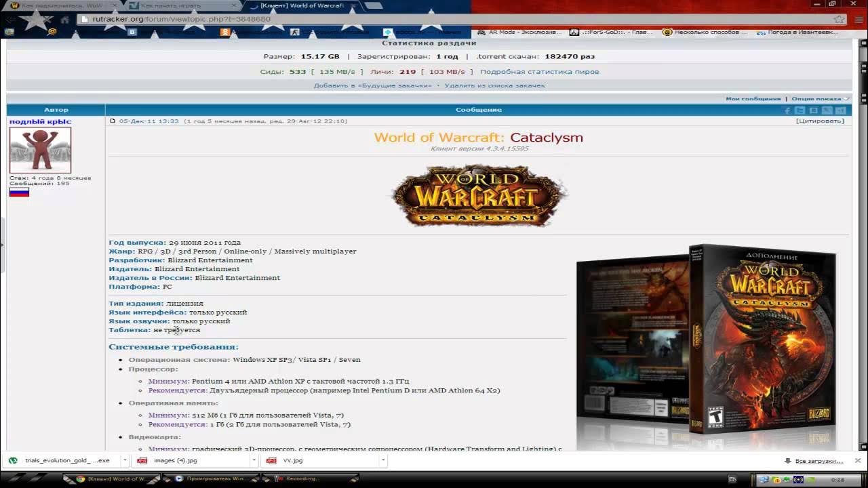Click the post permalink icon beside 05-Дек-11 date
This screenshot has width=868, height=488.
pos(113,121)
